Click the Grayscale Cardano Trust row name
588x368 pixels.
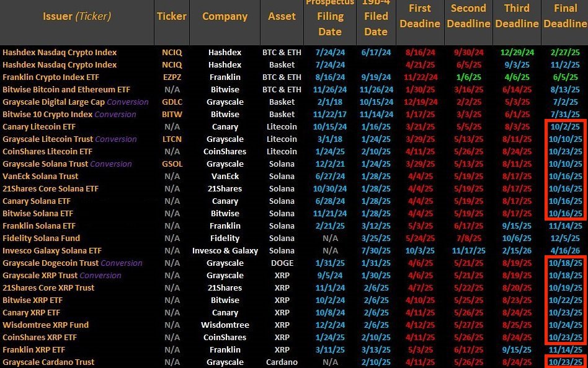48,362
